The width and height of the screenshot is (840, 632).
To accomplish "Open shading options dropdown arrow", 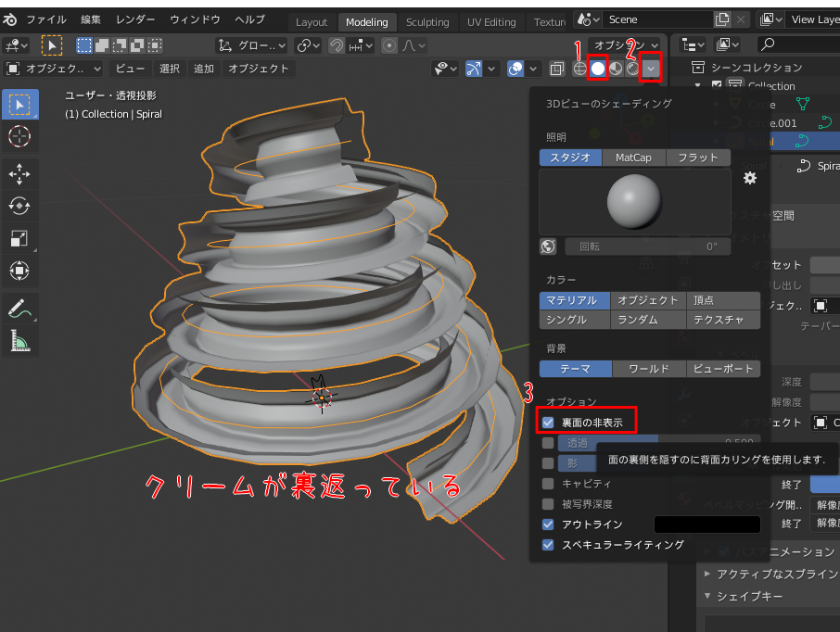I will pyautogui.click(x=650, y=69).
